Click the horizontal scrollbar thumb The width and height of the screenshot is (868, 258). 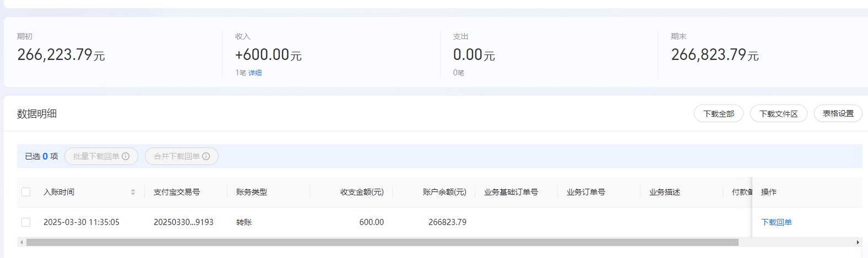coord(382,242)
